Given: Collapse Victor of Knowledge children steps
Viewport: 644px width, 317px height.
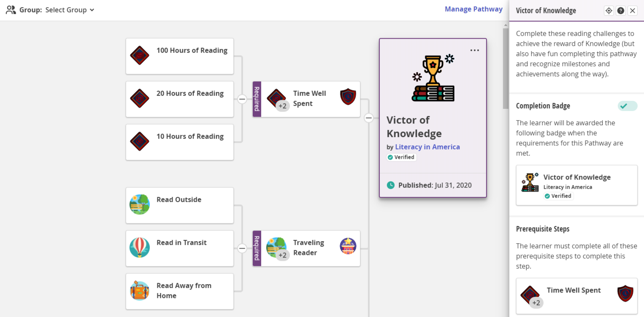Looking at the screenshot, I should tap(368, 118).
